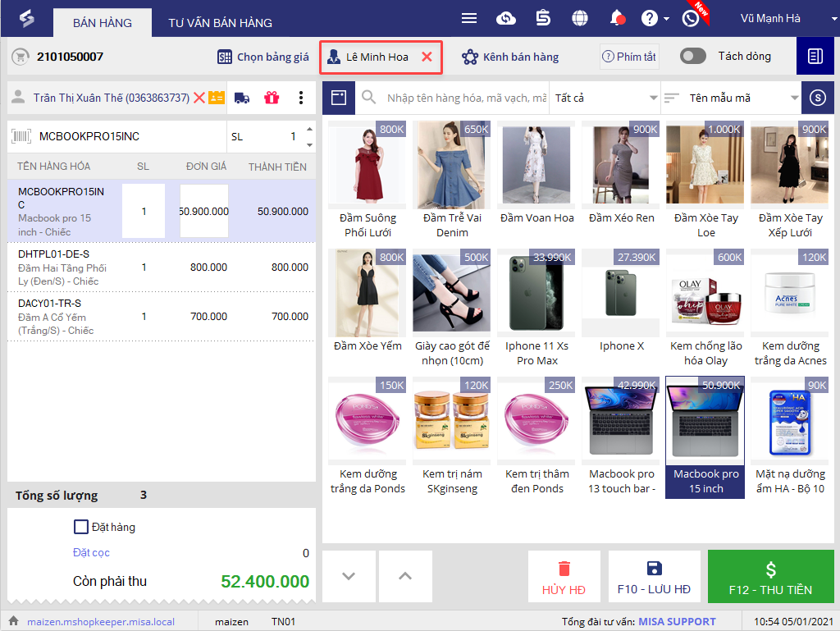Remove salesperson Lê Minh Hoa
This screenshot has width=840, height=631.
(x=427, y=57)
